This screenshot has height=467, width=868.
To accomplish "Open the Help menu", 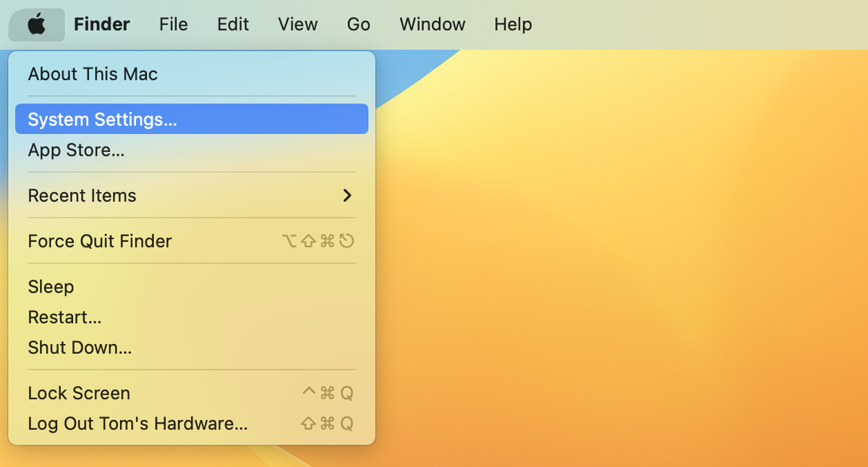I will [513, 24].
